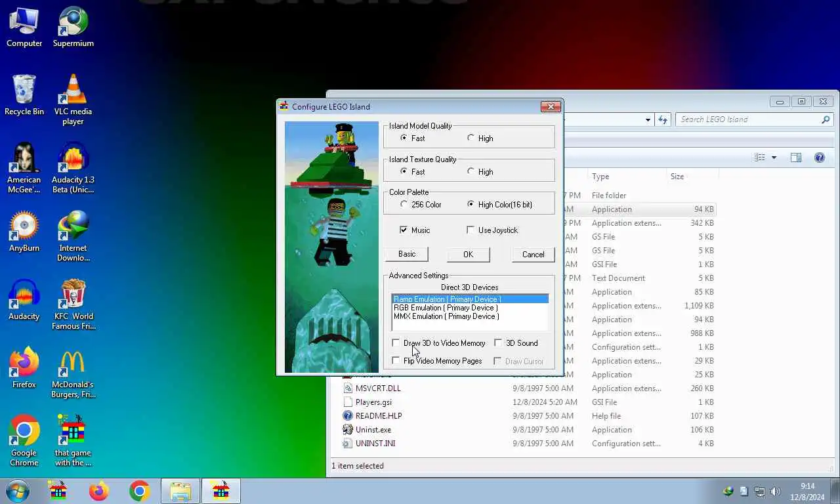Select Fast Island Model Quality

pos(412,138)
